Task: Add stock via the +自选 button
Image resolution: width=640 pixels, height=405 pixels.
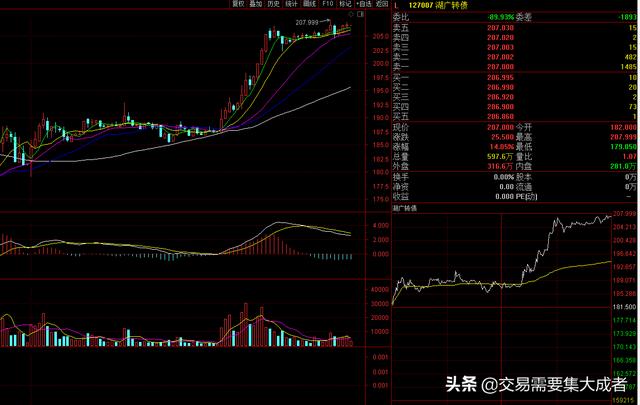Action: 364,4
